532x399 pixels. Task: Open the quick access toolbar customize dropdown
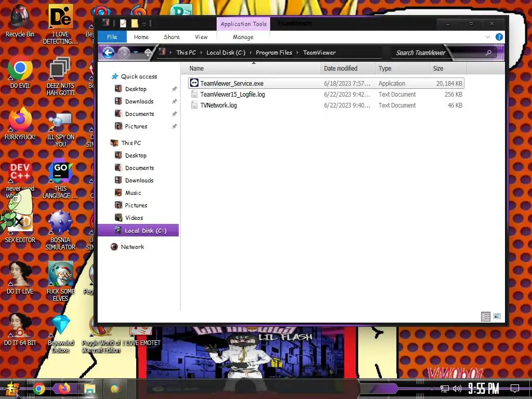coord(144,24)
